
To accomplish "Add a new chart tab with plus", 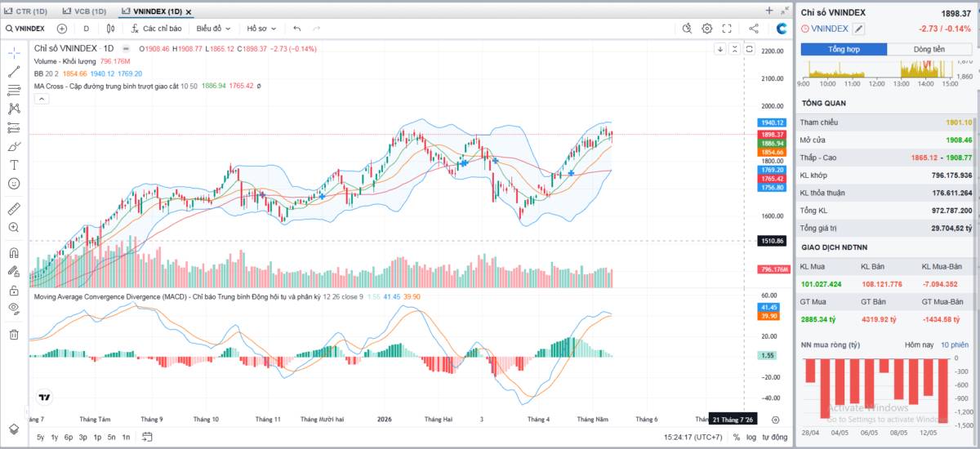I will pyautogui.click(x=769, y=11).
